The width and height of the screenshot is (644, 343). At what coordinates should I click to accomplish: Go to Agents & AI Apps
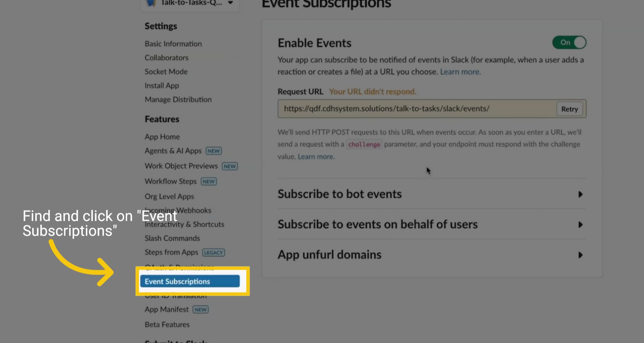coord(173,151)
